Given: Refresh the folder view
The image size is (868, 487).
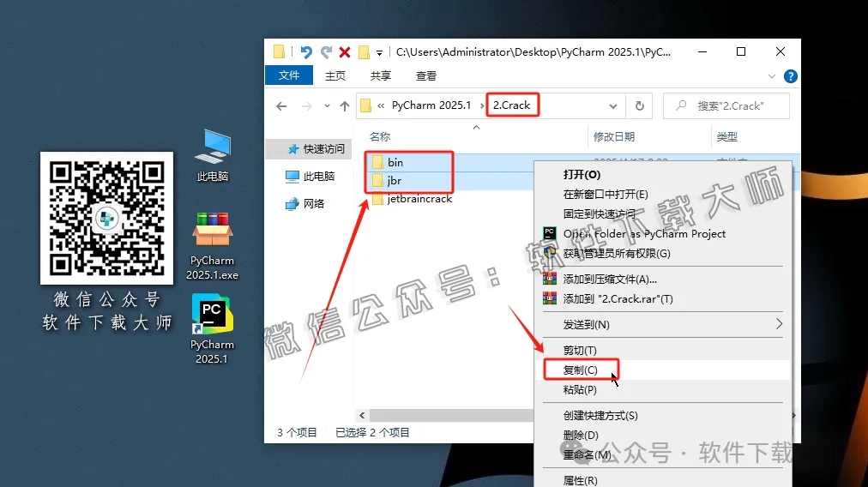Looking at the screenshot, I should 639,105.
